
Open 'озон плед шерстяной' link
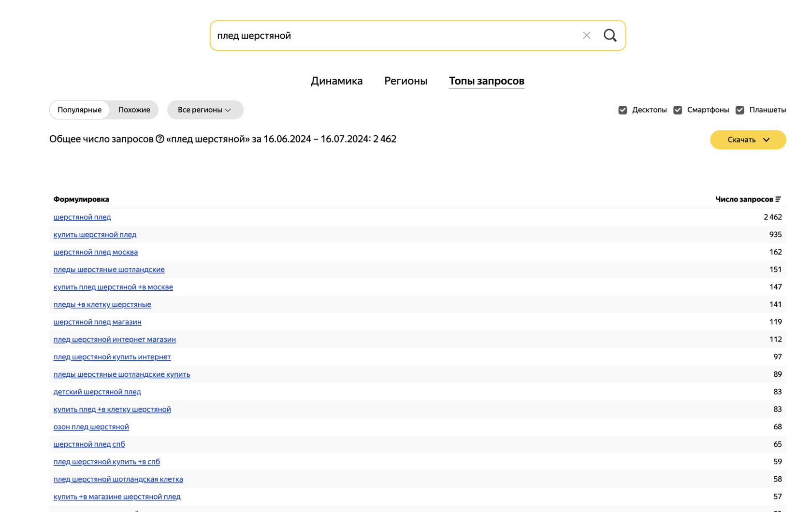[91, 427]
